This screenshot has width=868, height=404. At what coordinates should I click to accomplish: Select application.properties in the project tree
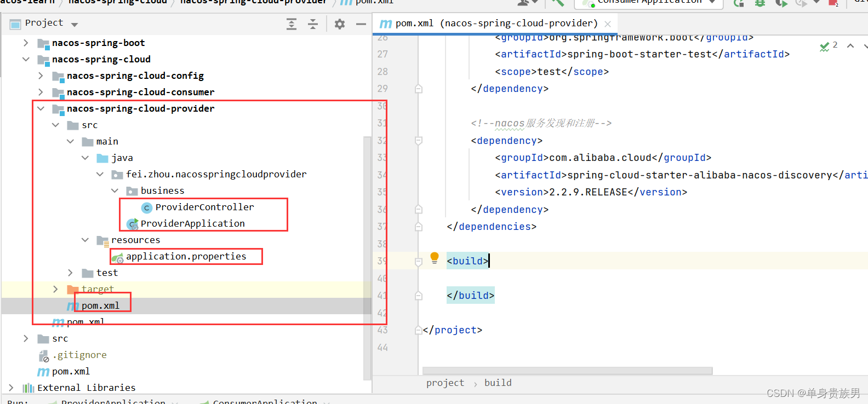(186, 256)
